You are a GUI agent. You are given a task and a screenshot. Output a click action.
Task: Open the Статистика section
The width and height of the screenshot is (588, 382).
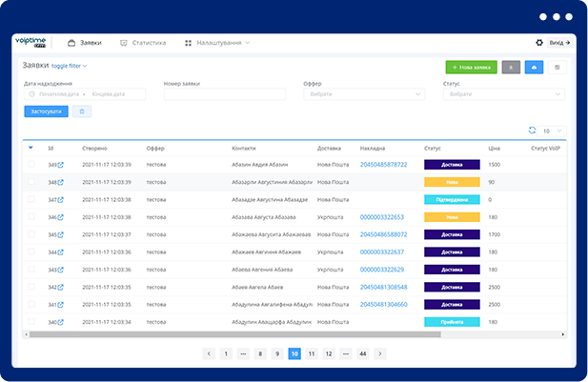click(x=143, y=43)
